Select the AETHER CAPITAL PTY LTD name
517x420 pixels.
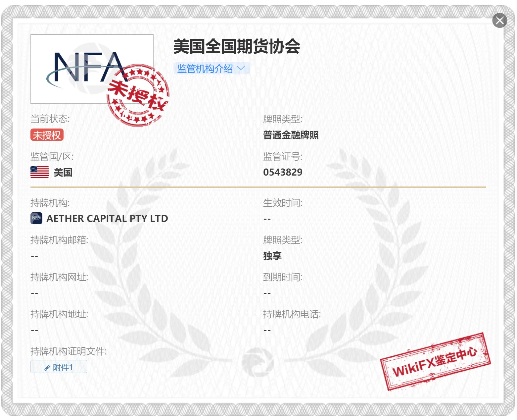pyautogui.click(x=107, y=219)
